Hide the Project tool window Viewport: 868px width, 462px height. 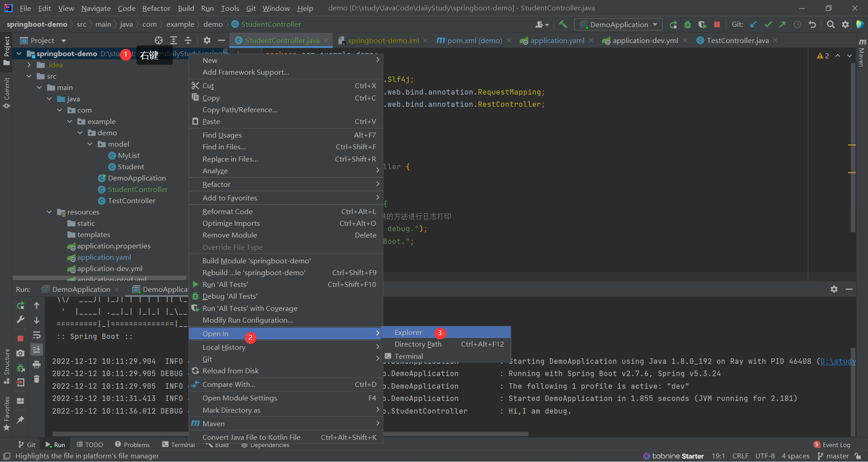pyautogui.click(x=222, y=40)
